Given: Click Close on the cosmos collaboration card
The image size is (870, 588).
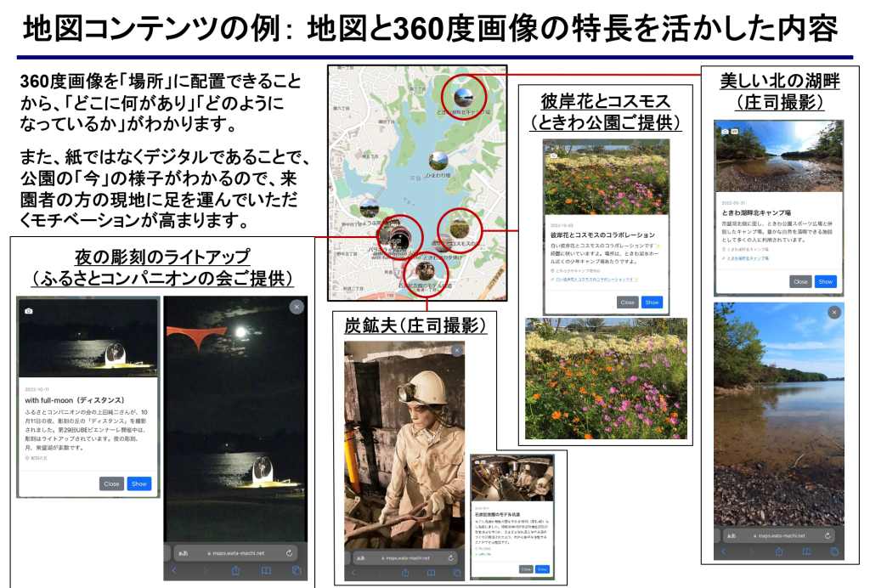Looking at the screenshot, I should [x=628, y=302].
